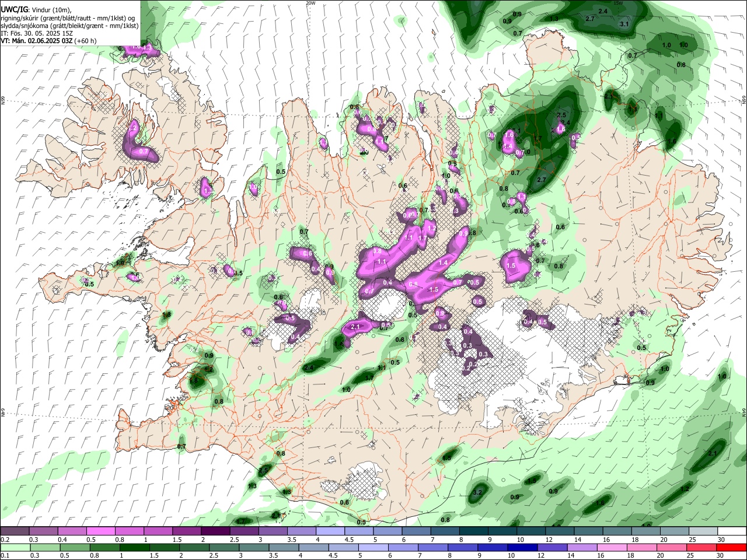The image size is (747, 560).
Task: Pick the medium green 0.5 swatch on rain scale
Action: point(75,548)
